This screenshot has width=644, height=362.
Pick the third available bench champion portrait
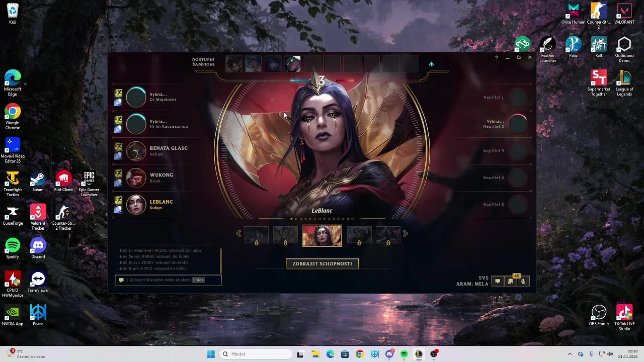[273, 64]
